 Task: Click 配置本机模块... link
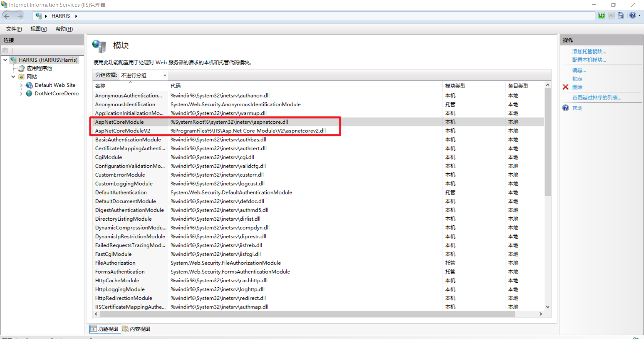tap(589, 60)
